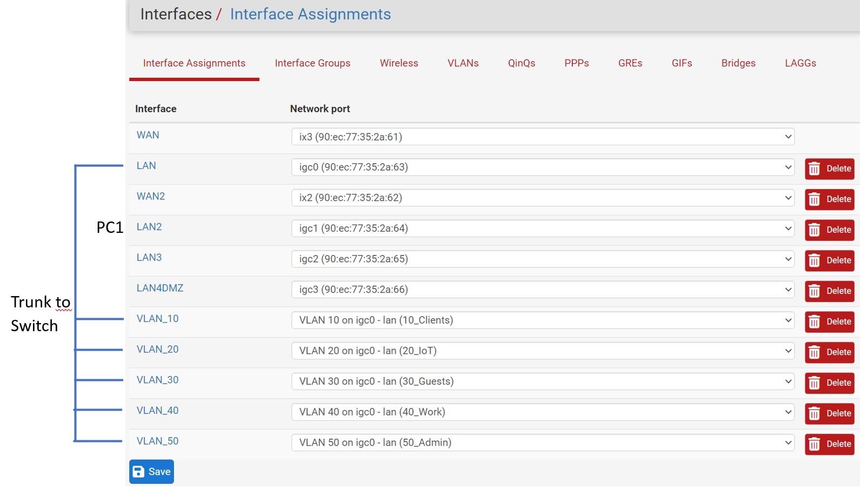Click the Network port column header

320,109
